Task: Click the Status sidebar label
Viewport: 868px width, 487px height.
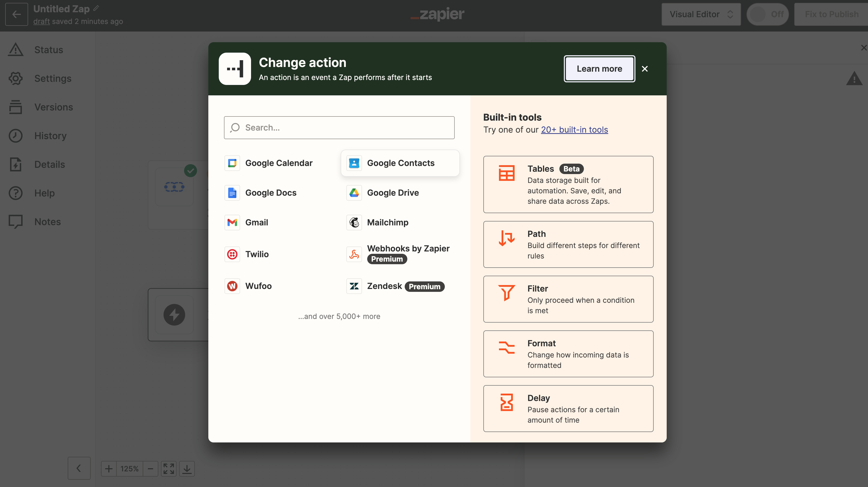Action: 48,50
